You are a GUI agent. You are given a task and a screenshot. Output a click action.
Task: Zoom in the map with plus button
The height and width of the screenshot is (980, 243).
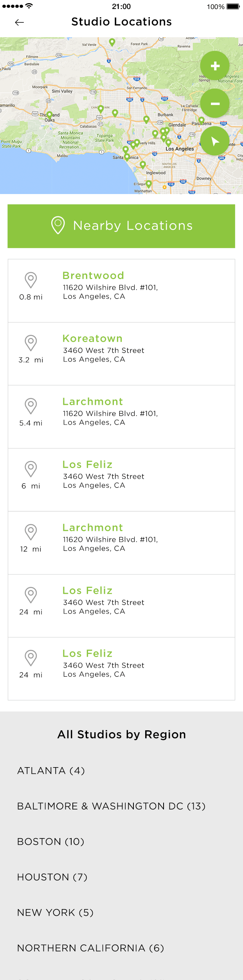point(215,66)
